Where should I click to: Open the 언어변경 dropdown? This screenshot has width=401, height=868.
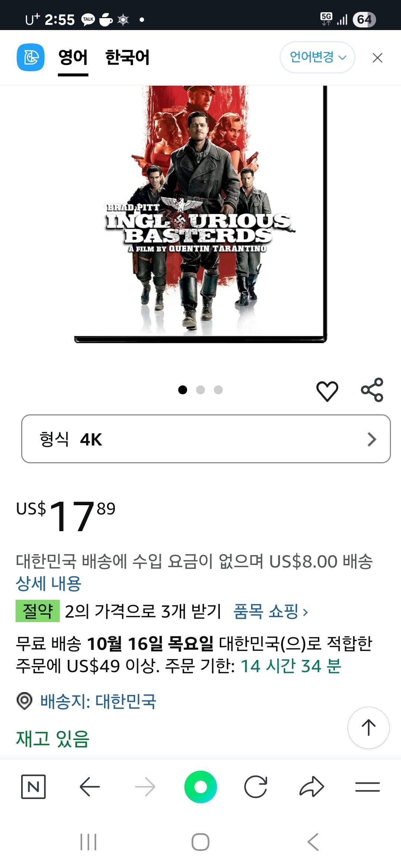[x=317, y=57]
